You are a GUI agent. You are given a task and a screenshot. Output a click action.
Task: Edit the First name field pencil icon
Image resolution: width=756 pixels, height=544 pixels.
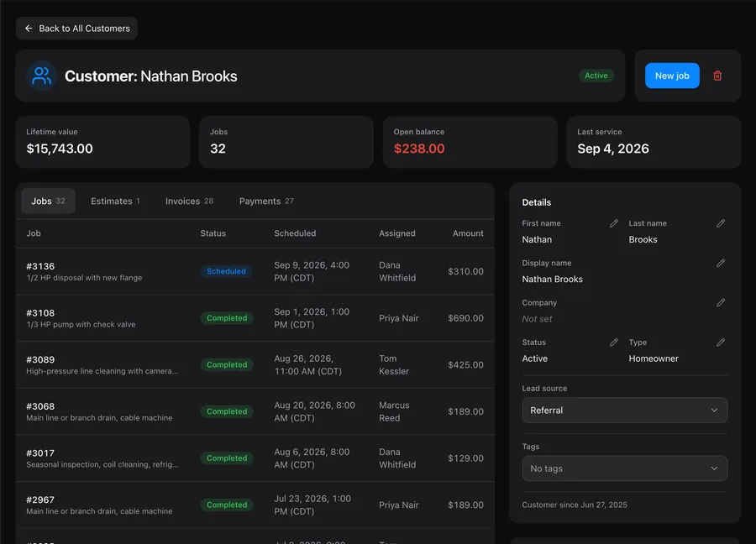(613, 223)
